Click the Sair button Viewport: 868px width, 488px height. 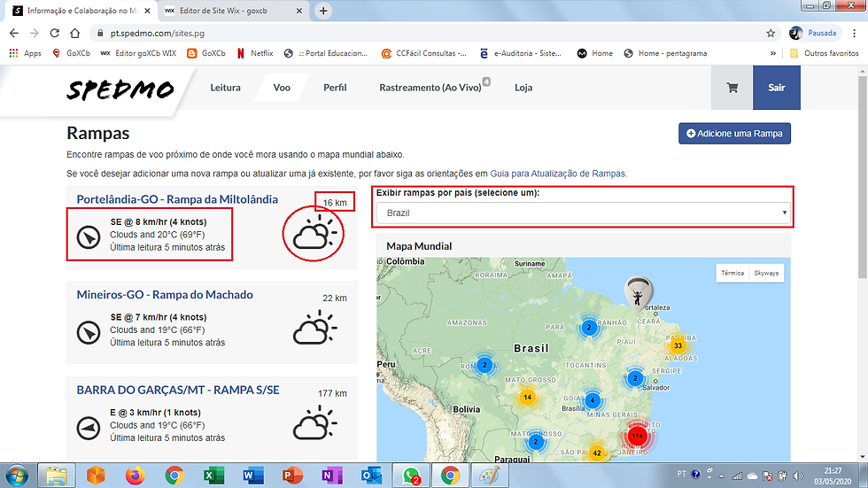point(777,88)
